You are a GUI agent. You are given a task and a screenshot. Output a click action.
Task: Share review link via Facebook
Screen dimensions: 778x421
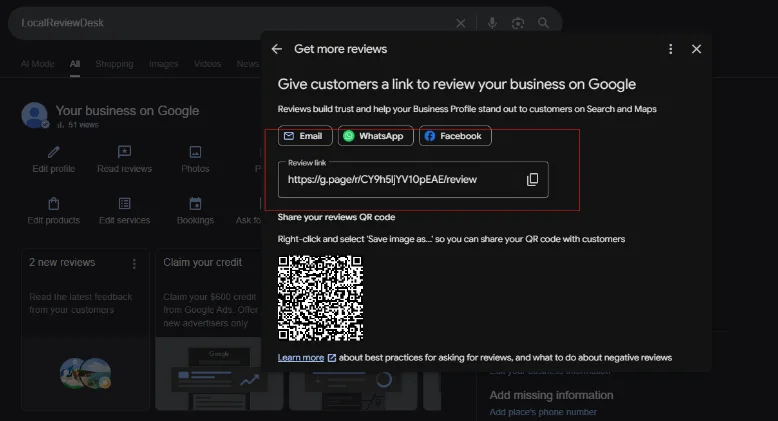click(455, 136)
